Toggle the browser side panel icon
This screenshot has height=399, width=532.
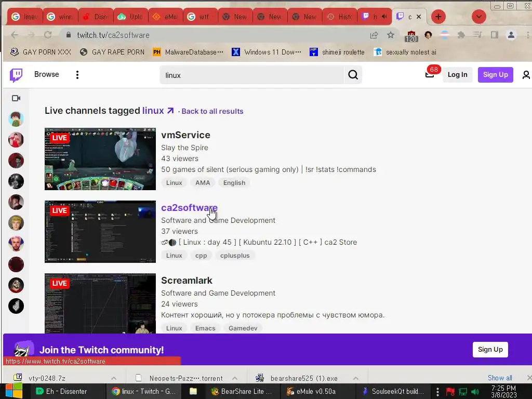pyautogui.click(x=495, y=35)
